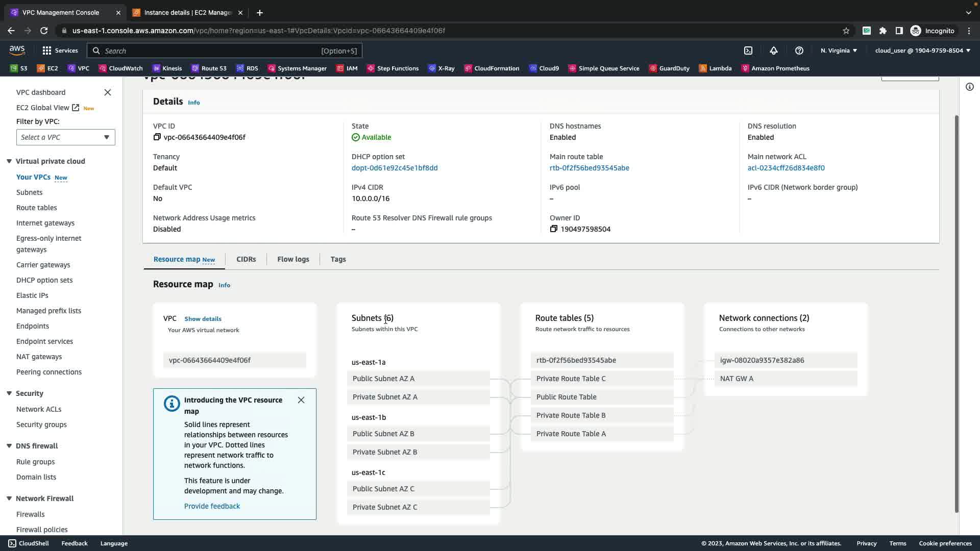This screenshot has height=551, width=980.
Task: Switch to the Flow logs tab
Action: [293, 259]
